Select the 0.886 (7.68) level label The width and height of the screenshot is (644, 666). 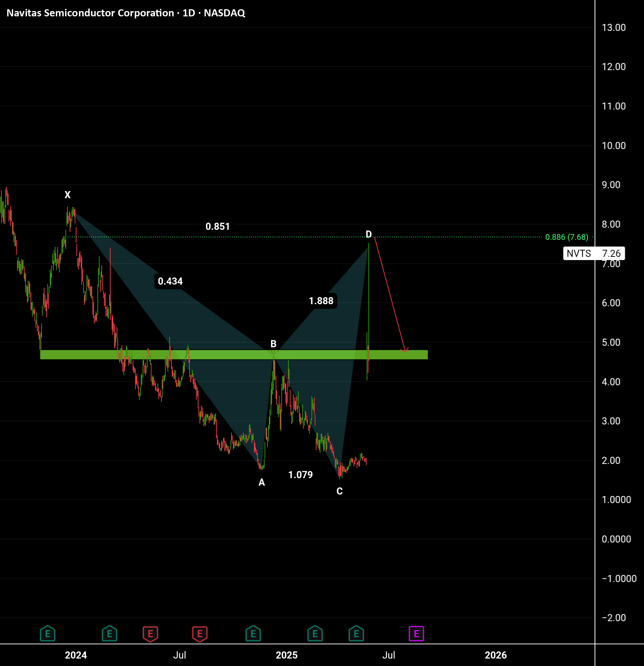[567, 237]
